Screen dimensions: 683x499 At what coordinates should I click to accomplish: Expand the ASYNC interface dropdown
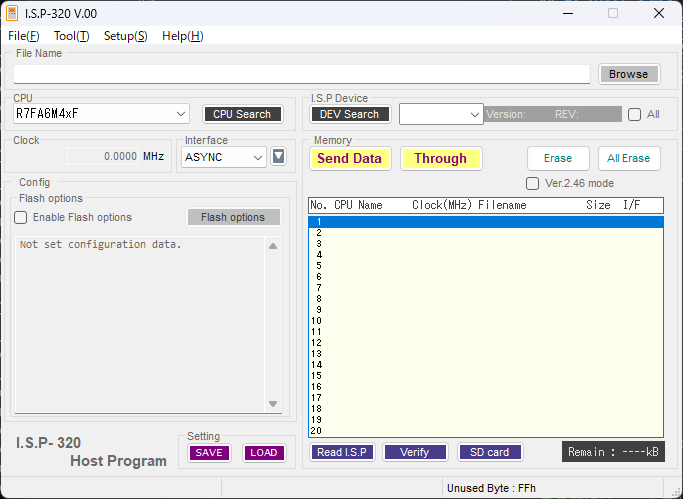[258, 157]
